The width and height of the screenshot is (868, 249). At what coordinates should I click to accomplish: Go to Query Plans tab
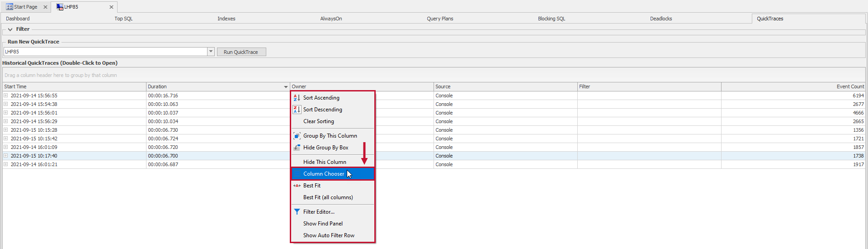point(440,19)
